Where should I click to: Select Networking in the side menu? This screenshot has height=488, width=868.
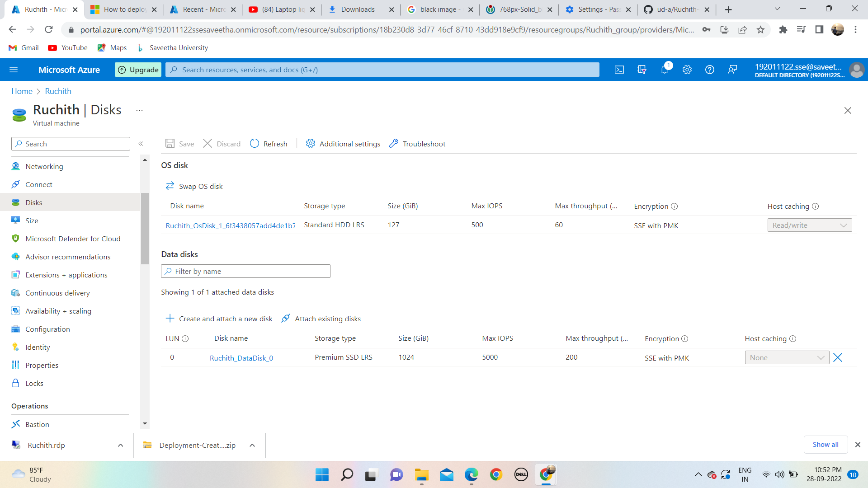coord(44,166)
